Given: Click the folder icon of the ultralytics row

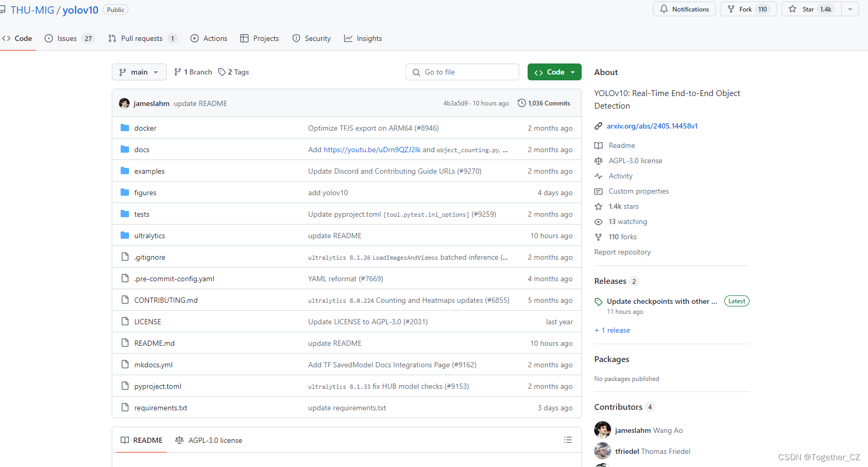Looking at the screenshot, I should (125, 236).
